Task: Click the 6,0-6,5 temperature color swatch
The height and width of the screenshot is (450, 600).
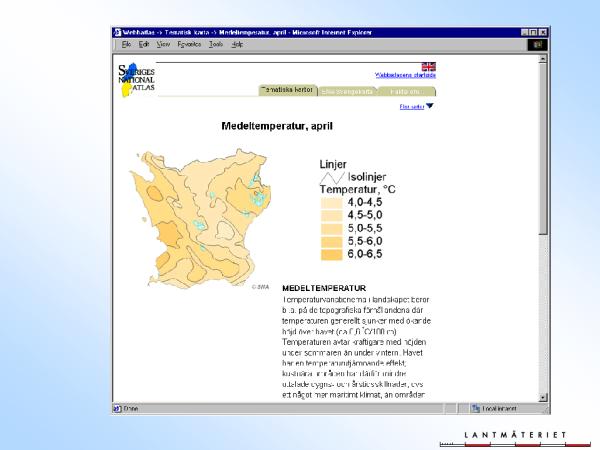Action: (330, 254)
